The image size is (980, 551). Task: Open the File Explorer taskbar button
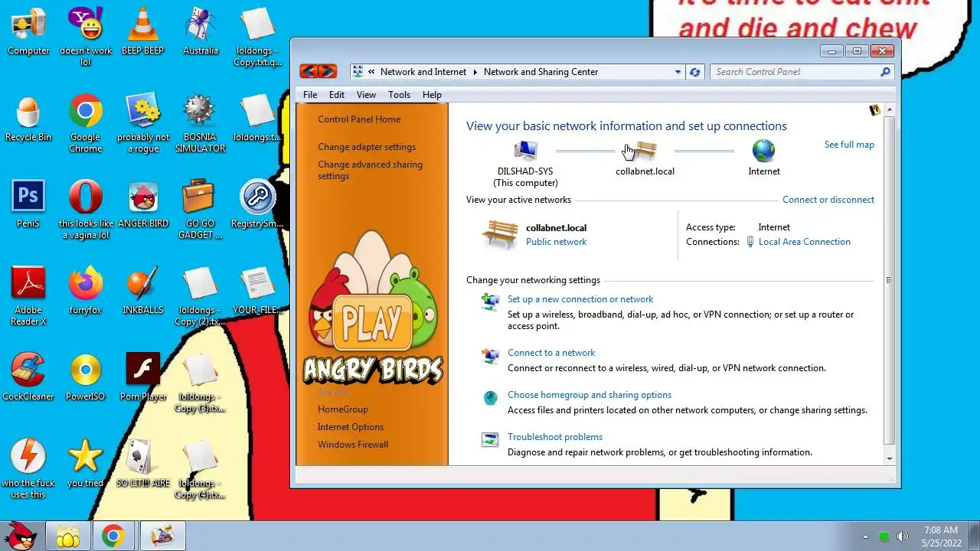(x=67, y=536)
